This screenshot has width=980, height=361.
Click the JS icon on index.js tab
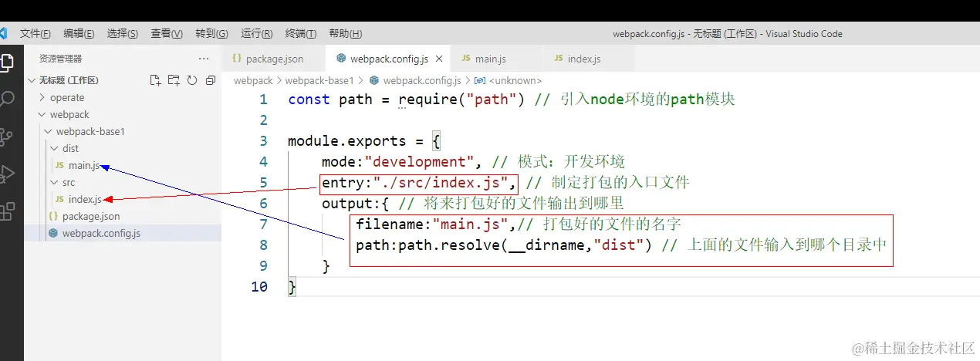(x=559, y=59)
